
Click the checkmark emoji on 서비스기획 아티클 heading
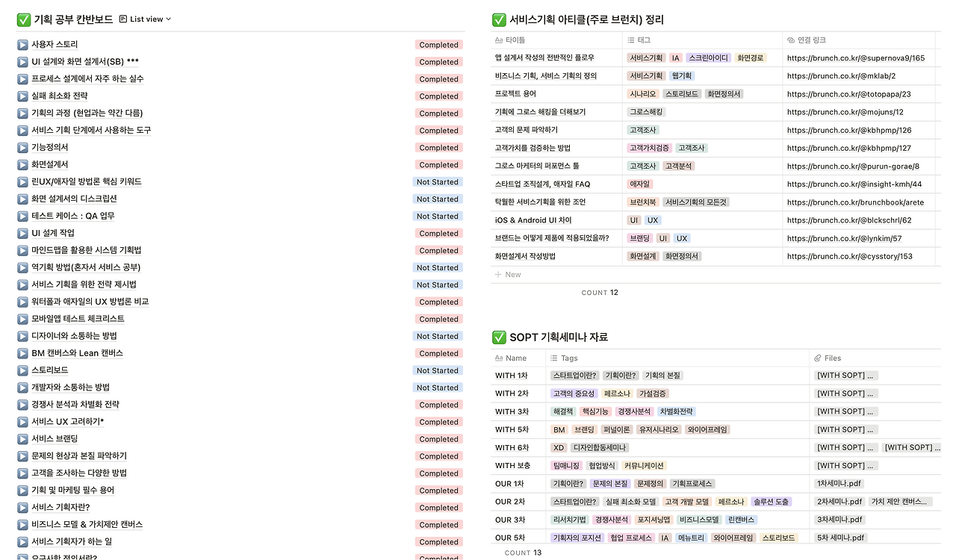(x=498, y=20)
